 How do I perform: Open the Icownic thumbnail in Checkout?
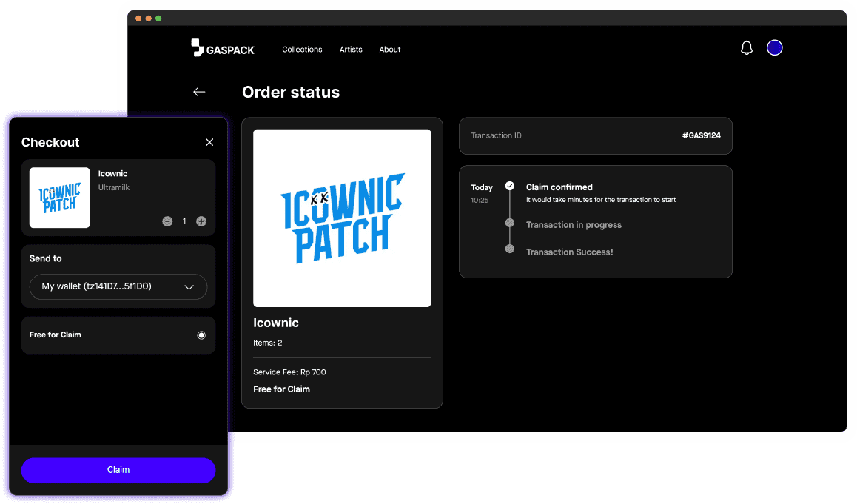click(x=60, y=198)
